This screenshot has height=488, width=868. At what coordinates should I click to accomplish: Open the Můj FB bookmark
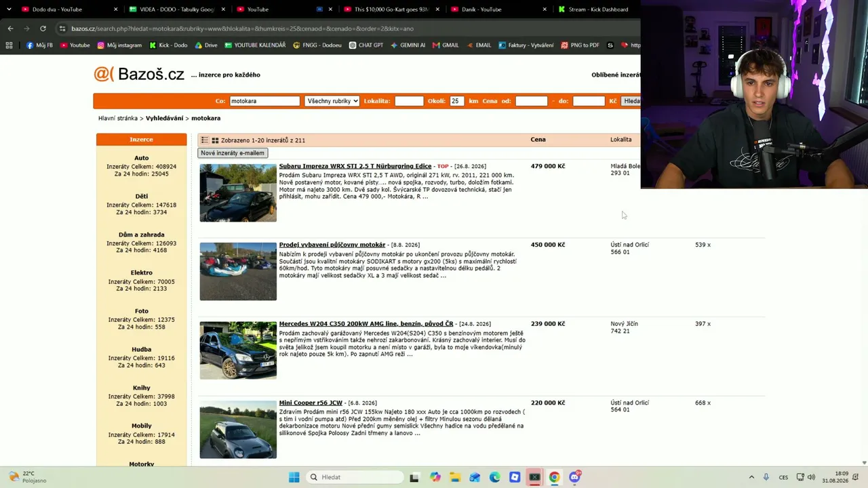39,45
